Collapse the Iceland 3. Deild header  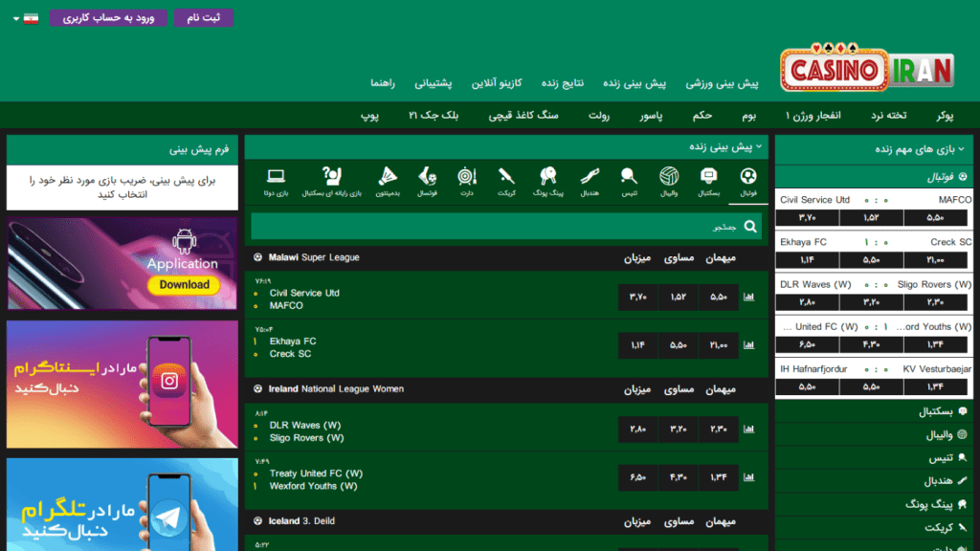click(x=506, y=521)
